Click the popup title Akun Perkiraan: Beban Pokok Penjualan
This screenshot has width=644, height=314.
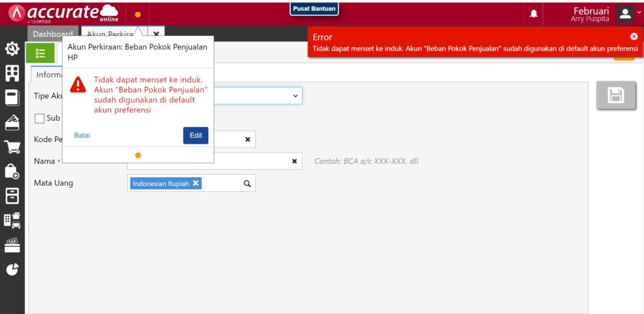click(137, 52)
